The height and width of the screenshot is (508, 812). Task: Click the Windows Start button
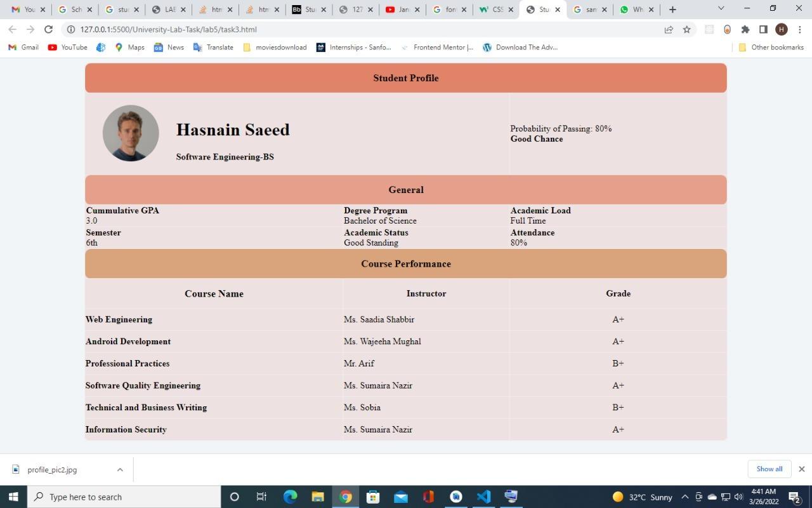[13, 497]
